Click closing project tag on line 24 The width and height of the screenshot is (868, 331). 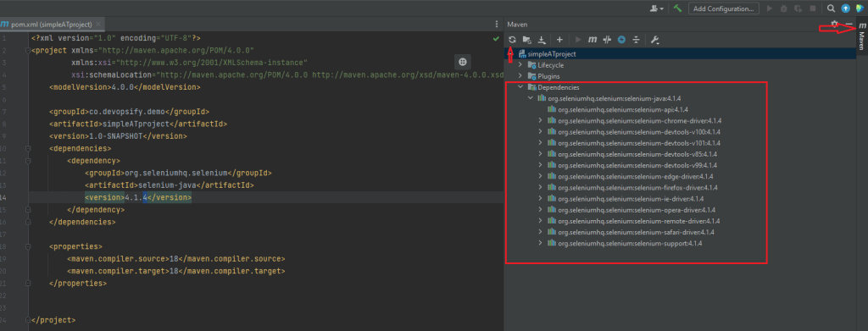(53, 321)
